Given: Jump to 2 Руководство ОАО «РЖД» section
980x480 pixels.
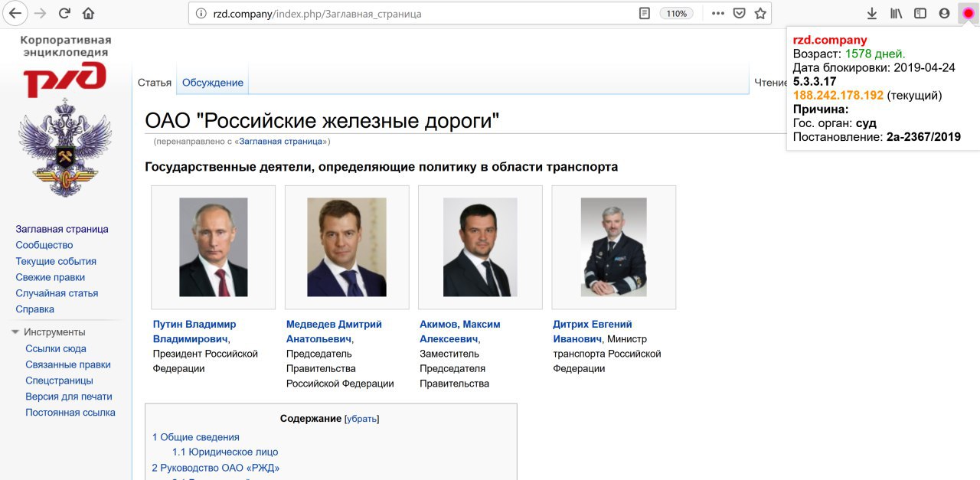Looking at the screenshot, I should coord(216,468).
